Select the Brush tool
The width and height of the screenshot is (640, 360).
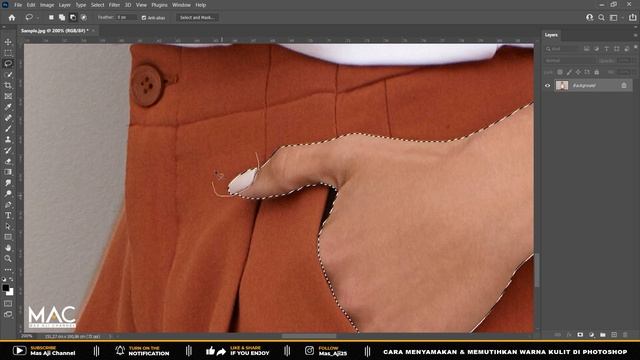pyautogui.click(x=8, y=129)
